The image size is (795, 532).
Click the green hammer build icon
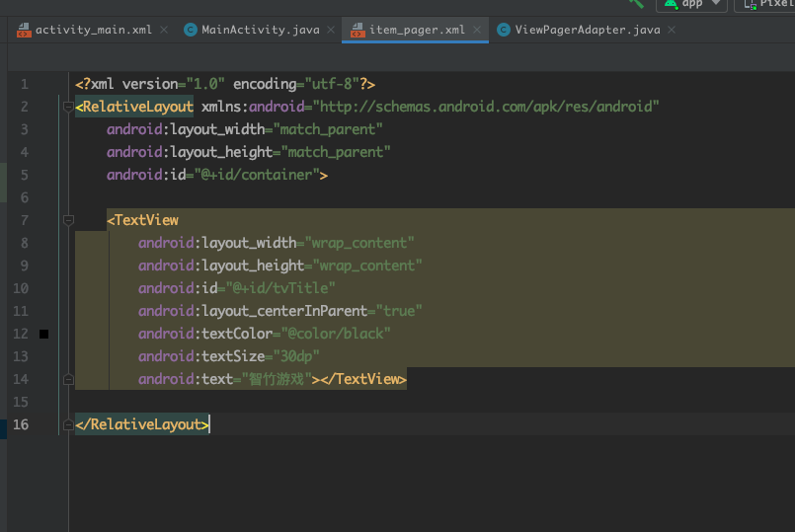pyautogui.click(x=637, y=4)
